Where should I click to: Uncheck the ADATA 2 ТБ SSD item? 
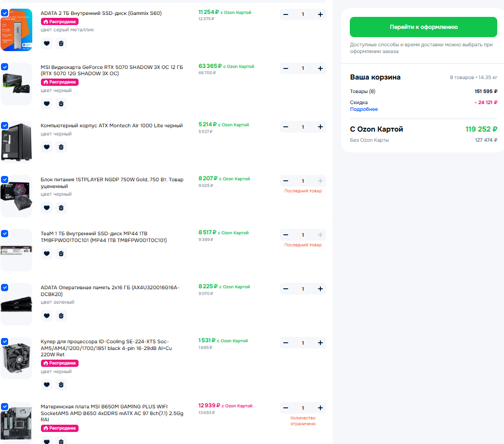(x=4, y=13)
